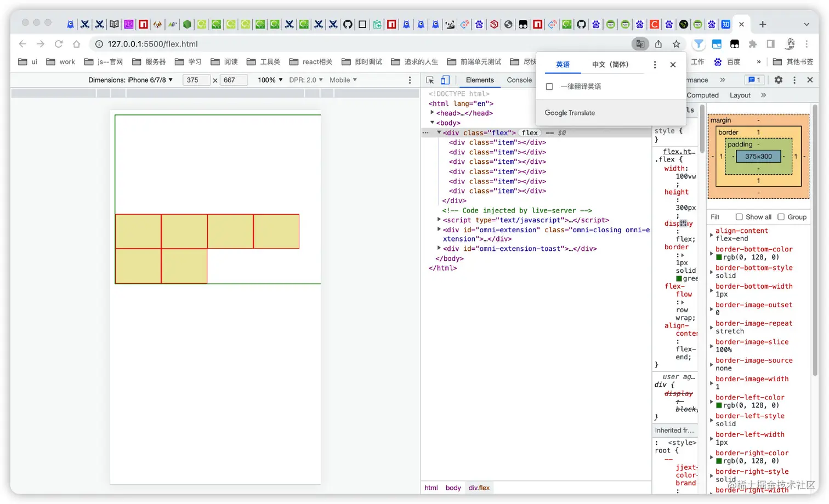Click border-bottom-color green swatch
This screenshot has height=504, width=829.
719,257
